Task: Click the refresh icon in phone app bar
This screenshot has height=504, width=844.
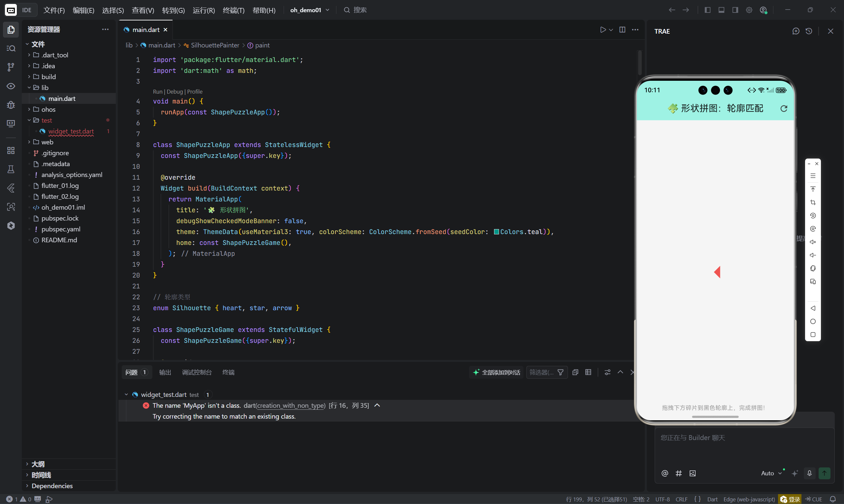Action: tap(784, 108)
